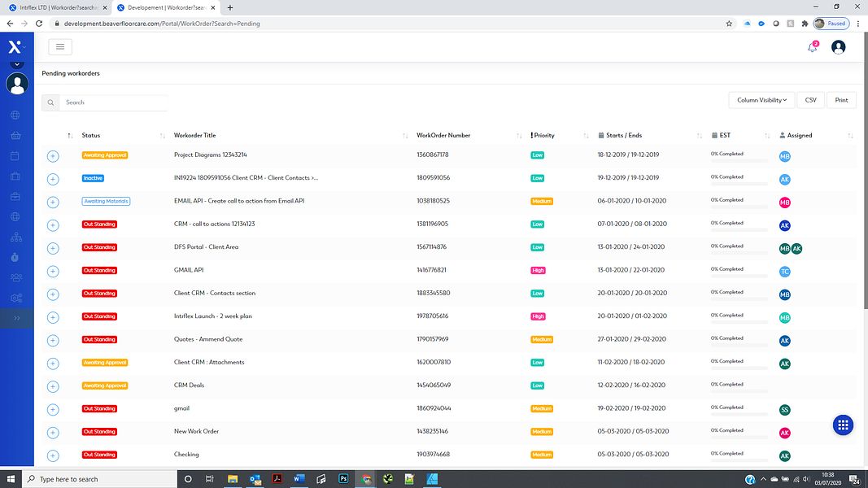868x488 pixels.
Task: Open Photoshop from the taskbar
Action: [x=343, y=478]
